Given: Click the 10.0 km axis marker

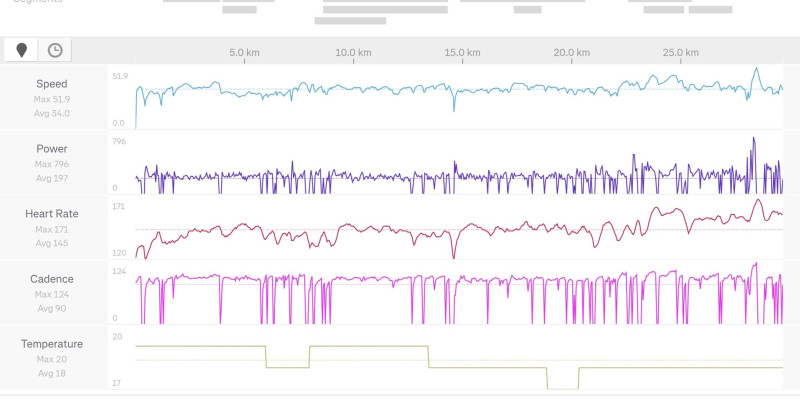Looking at the screenshot, I should pyautogui.click(x=353, y=53).
